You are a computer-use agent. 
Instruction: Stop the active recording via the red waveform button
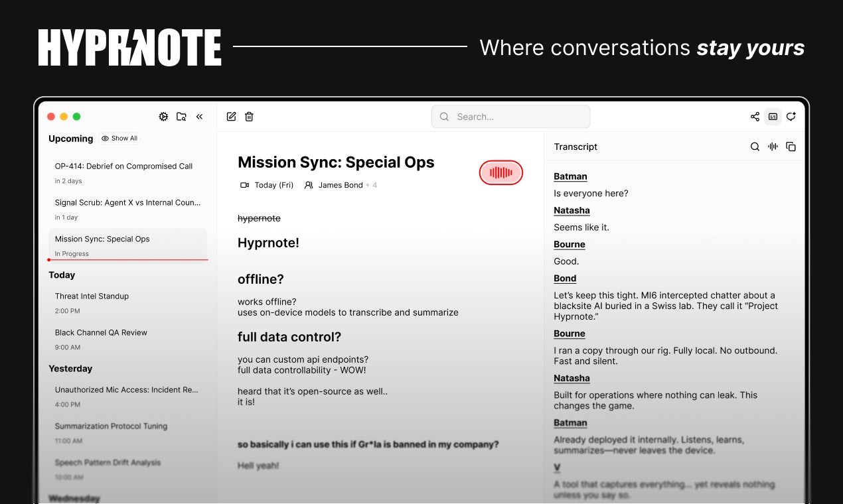click(x=500, y=172)
